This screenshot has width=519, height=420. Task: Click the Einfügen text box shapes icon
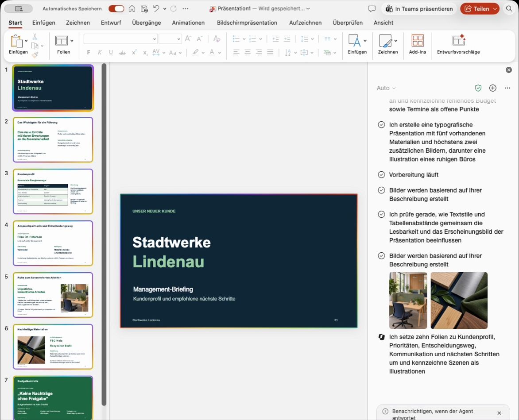(354, 41)
